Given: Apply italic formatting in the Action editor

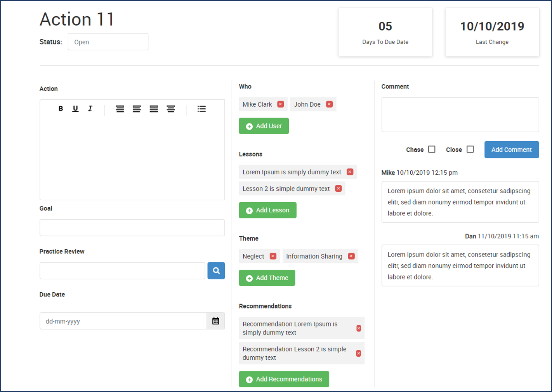Looking at the screenshot, I should 90,109.
